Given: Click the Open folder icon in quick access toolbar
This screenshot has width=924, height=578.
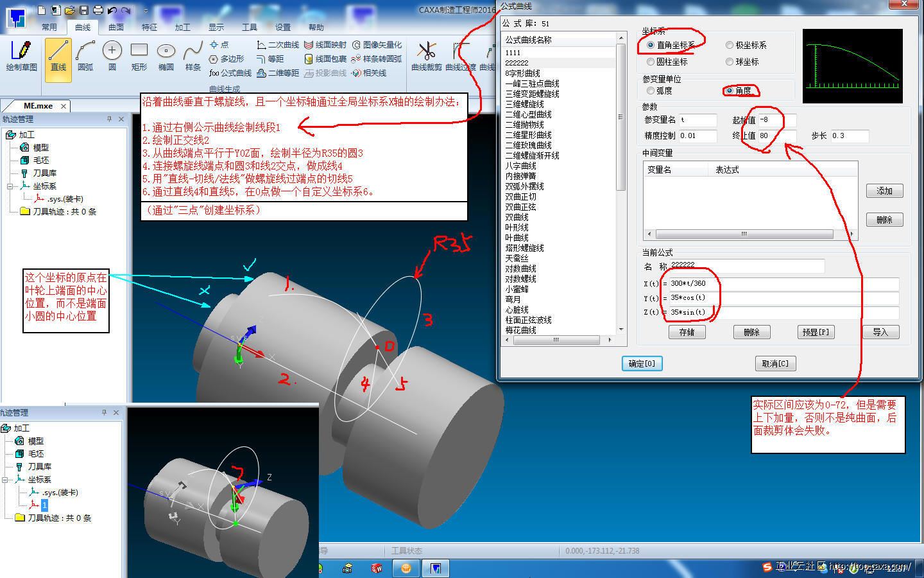Looking at the screenshot, I should (x=70, y=10).
